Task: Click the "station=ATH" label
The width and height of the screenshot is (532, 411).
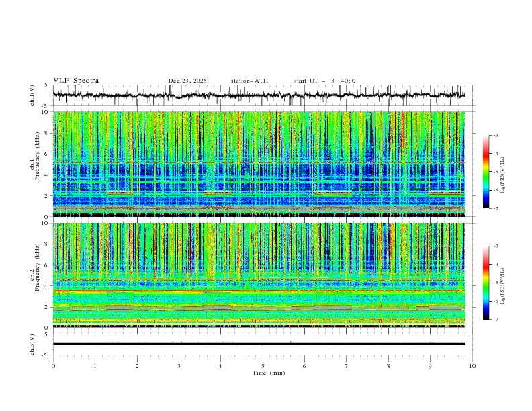Action: pos(249,81)
